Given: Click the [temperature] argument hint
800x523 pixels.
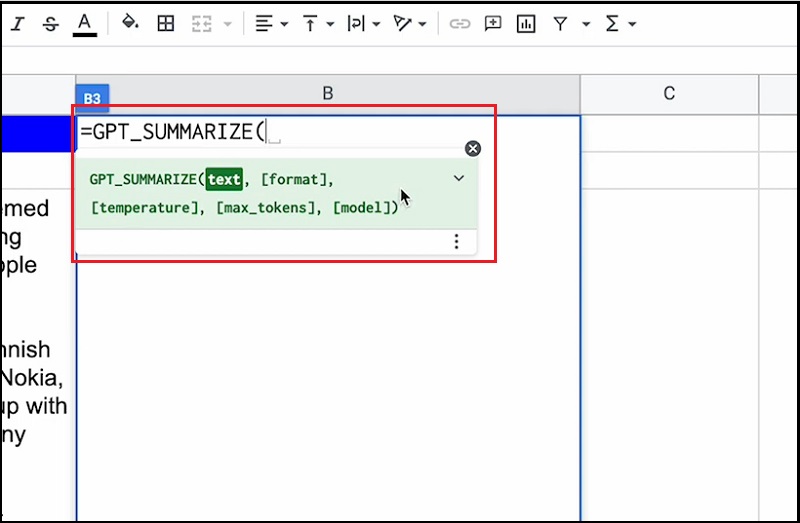Looking at the screenshot, I should point(144,208).
